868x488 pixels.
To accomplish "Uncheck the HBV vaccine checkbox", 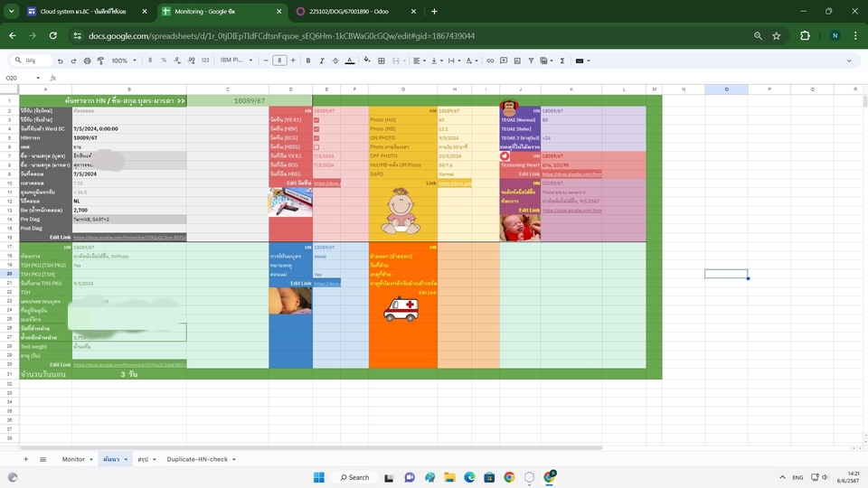I will coord(316,129).
